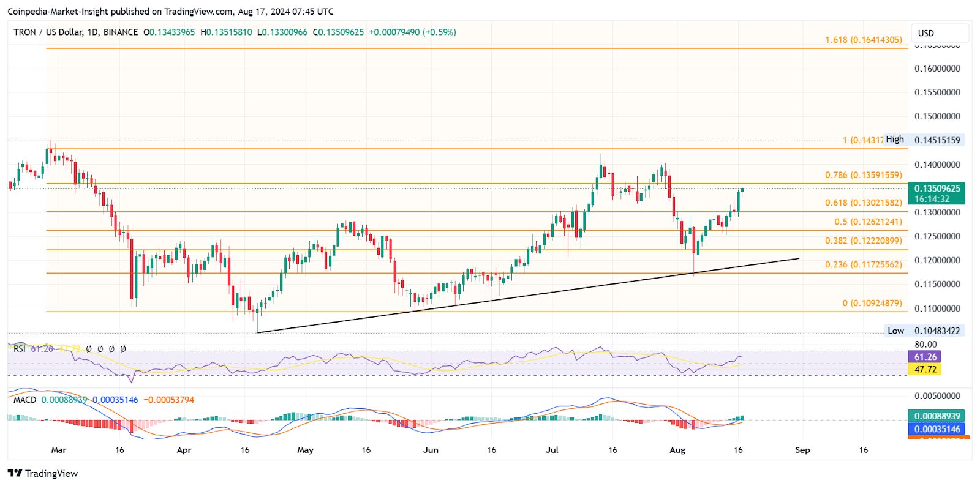Click the 0.12000000 price axis label

pos(937,260)
